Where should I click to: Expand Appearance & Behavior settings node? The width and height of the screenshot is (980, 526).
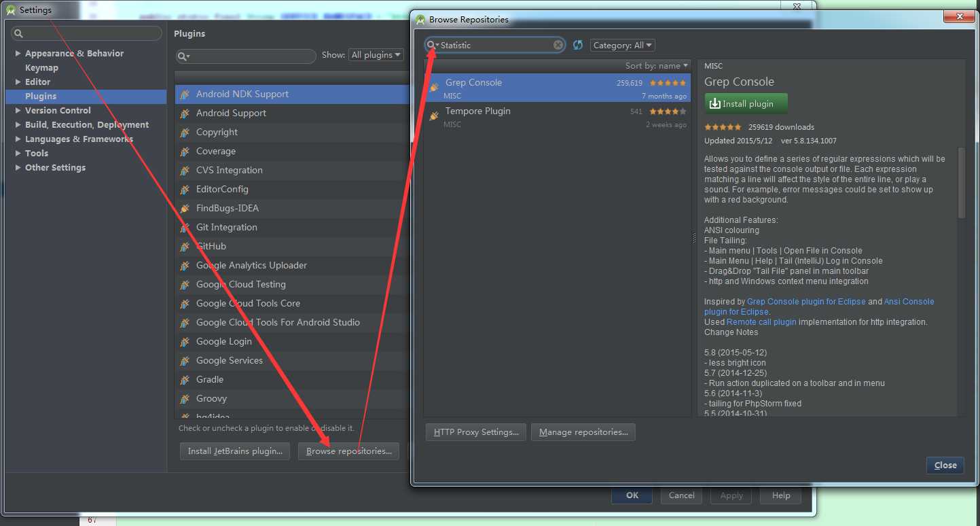click(18, 53)
